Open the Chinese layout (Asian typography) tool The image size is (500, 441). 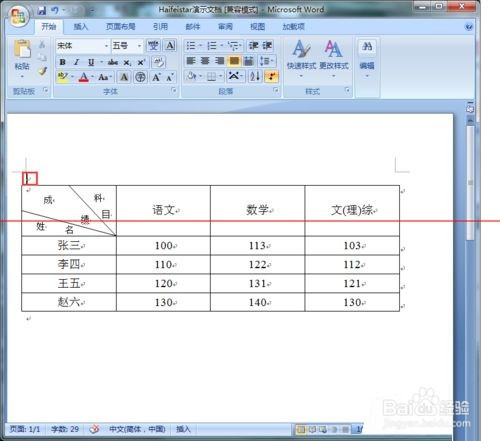[235, 76]
